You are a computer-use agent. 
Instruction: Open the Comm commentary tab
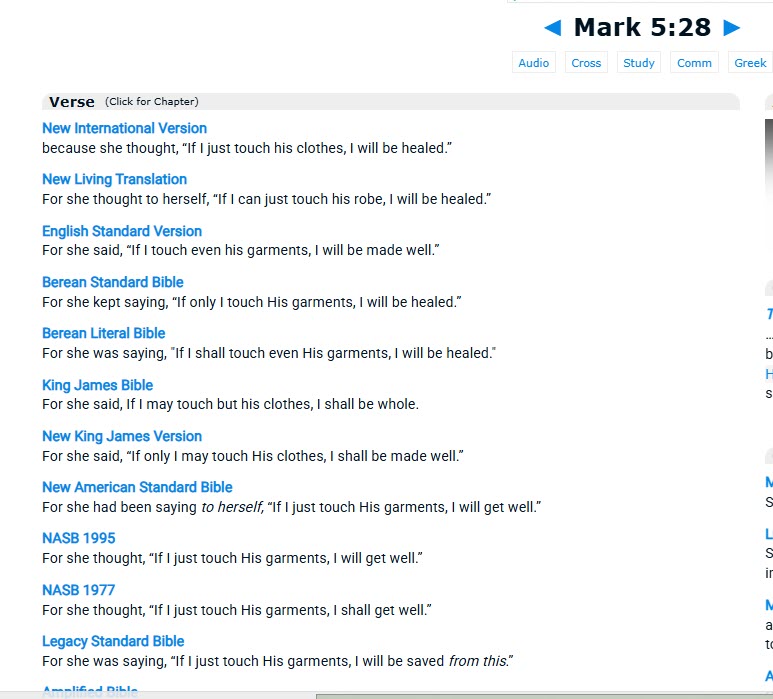coord(694,62)
